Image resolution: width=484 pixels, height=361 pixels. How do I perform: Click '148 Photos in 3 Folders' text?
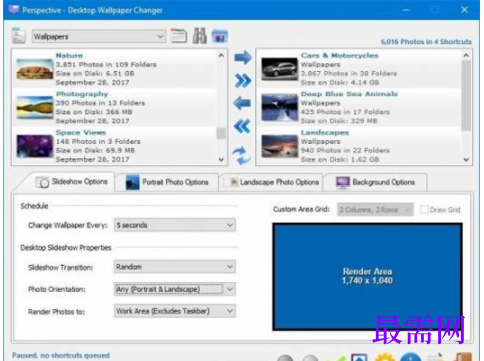pyautogui.click(x=98, y=141)
